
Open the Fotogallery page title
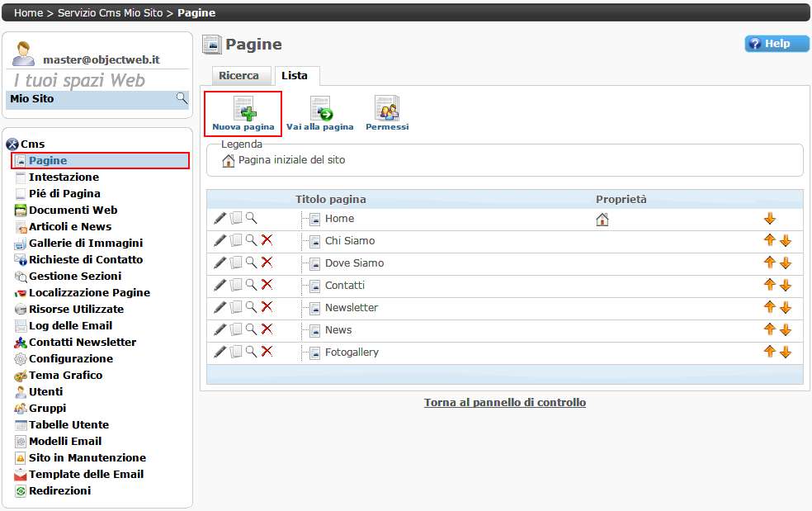pyautogui.click(x=352, y=352)
